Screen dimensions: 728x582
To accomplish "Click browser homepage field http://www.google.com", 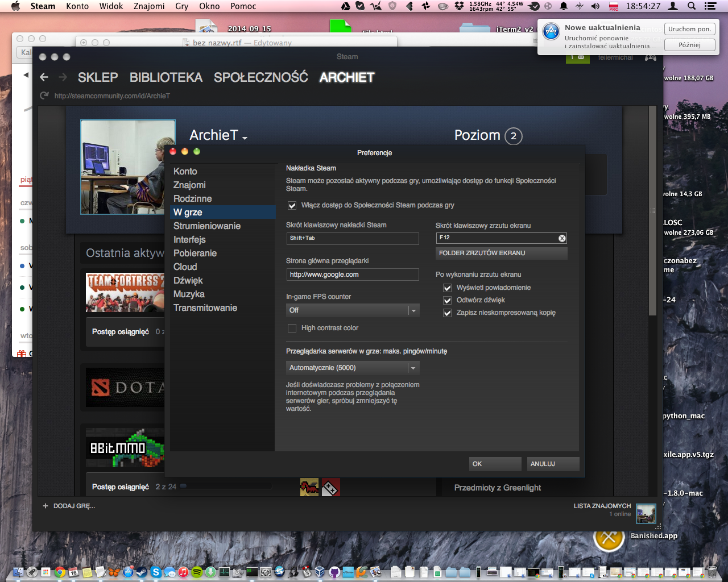I will [353, 275].
